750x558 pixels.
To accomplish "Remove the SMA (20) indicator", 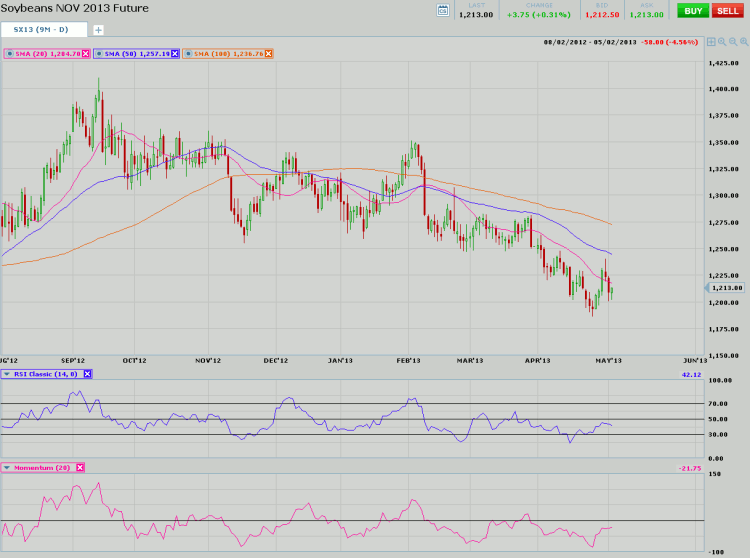I will pyautogui.click(x=84, y=53).
